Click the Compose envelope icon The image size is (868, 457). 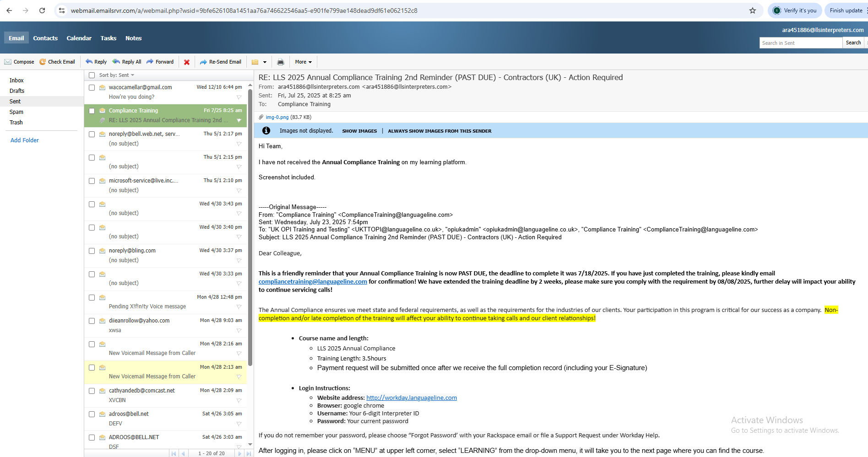8,62
